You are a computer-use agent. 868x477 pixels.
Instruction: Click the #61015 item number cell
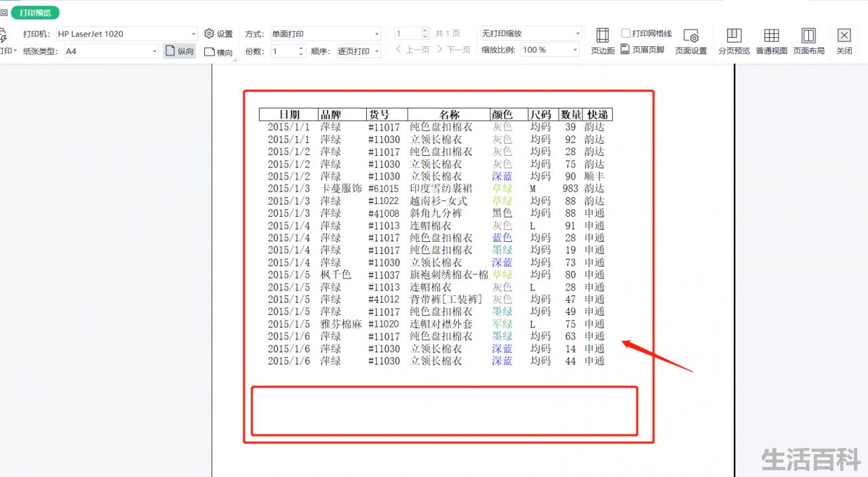click(x=384, y=188)
